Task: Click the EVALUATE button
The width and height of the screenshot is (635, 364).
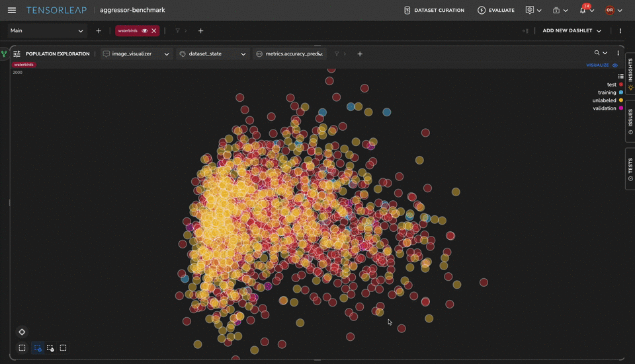Action: click(496, 11)
